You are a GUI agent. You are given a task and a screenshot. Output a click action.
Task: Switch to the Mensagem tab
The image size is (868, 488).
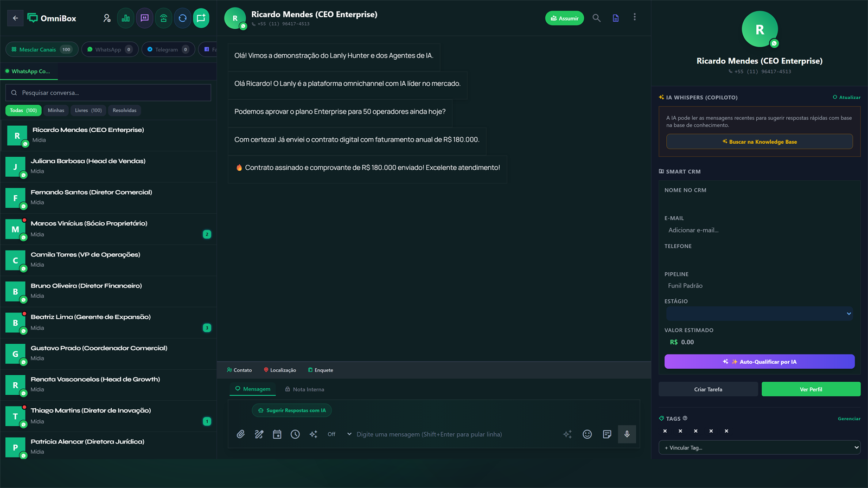point(253,389)
